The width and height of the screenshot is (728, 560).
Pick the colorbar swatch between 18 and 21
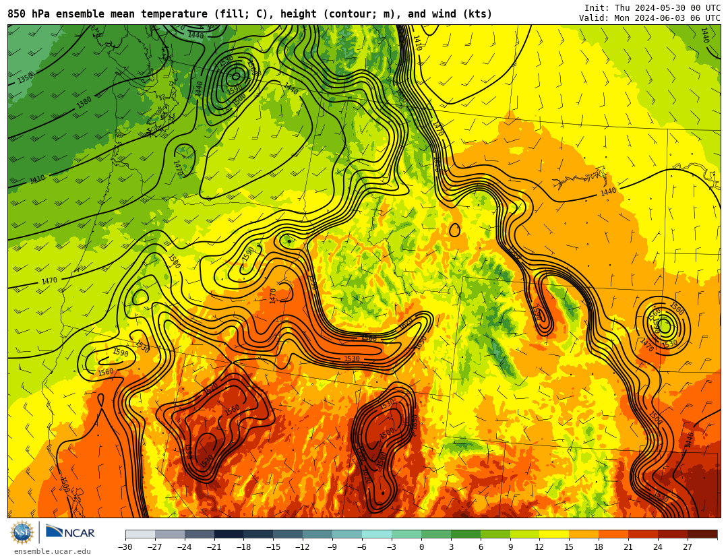(614, 534)
